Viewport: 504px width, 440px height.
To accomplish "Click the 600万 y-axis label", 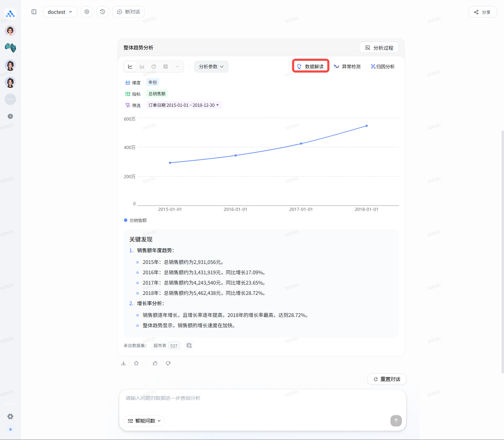I will click(x=130, y=119).
